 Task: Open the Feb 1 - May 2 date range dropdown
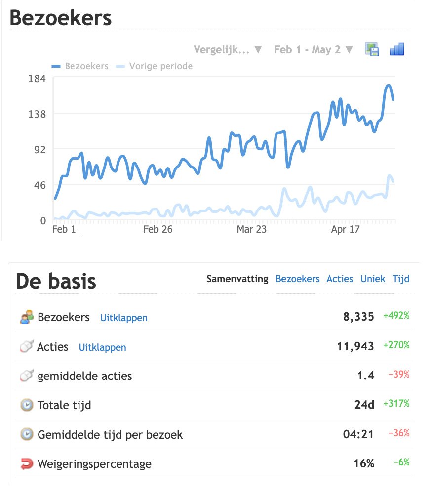pos(314,50)
